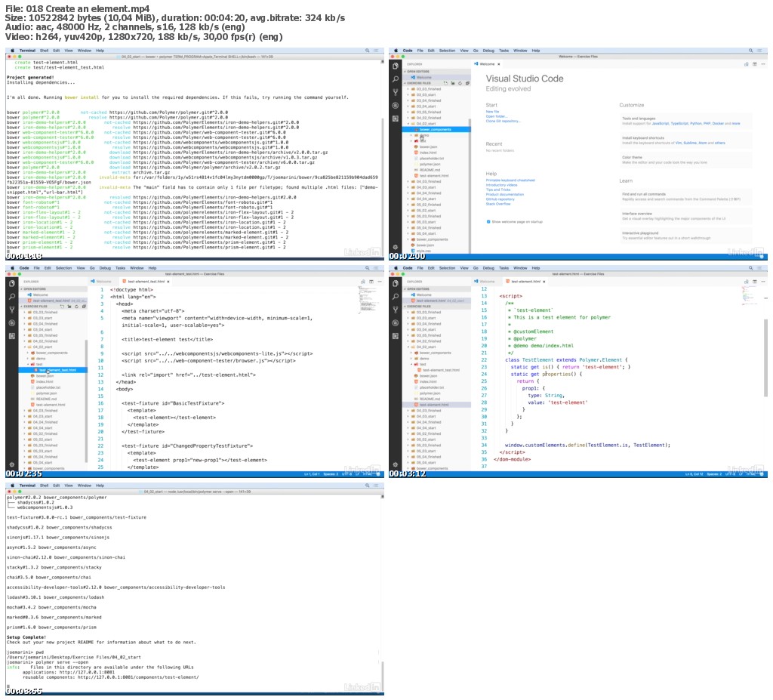The width and height of the screenshot is (773, 700).
Task: Select the test-element.html editor tab at 00:03:12
Action: tap(525, 282)
